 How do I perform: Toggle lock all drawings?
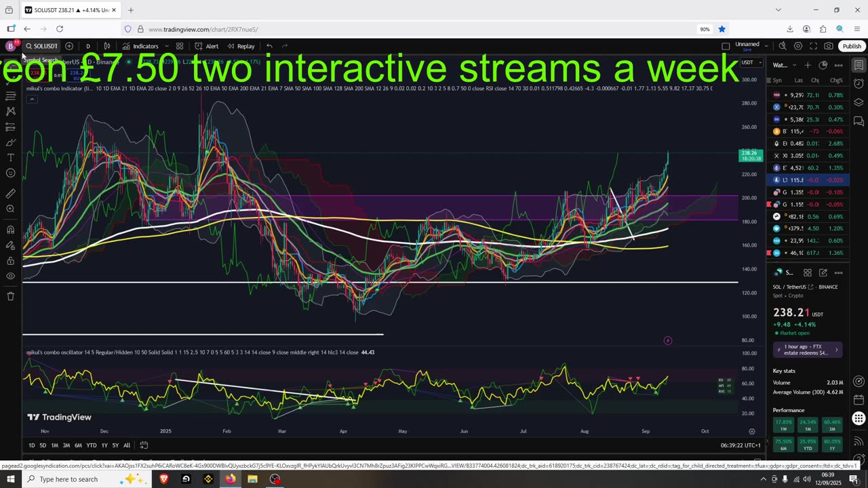(x=10, y=260)
